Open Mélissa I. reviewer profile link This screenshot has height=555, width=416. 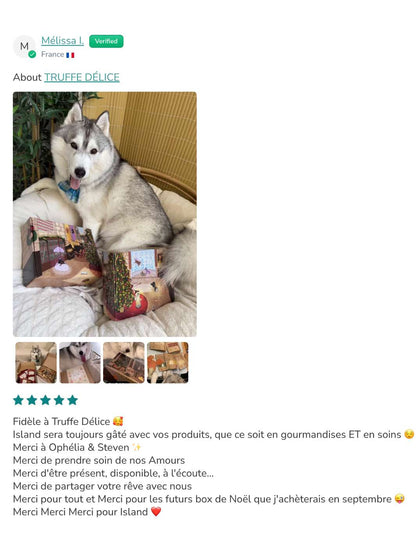pyautogui.click(x=62, y=41)
